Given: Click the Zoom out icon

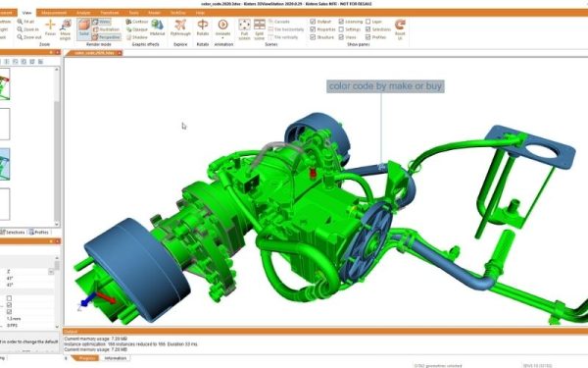Looking at the screenshot, I should (x=20, y=37).
